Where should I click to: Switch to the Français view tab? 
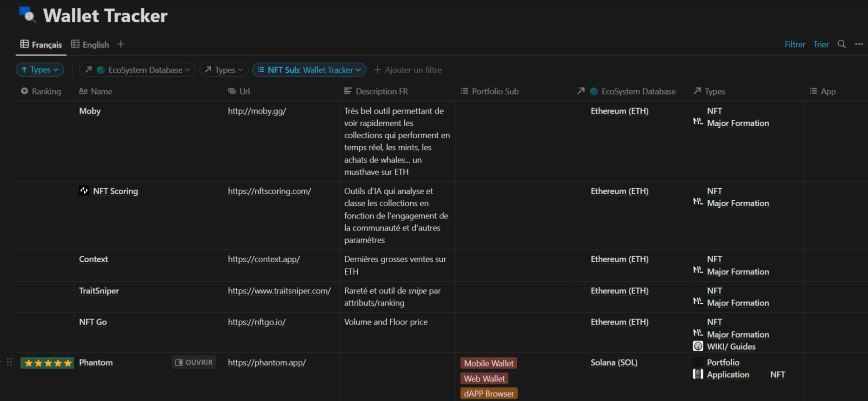[41, 45]
